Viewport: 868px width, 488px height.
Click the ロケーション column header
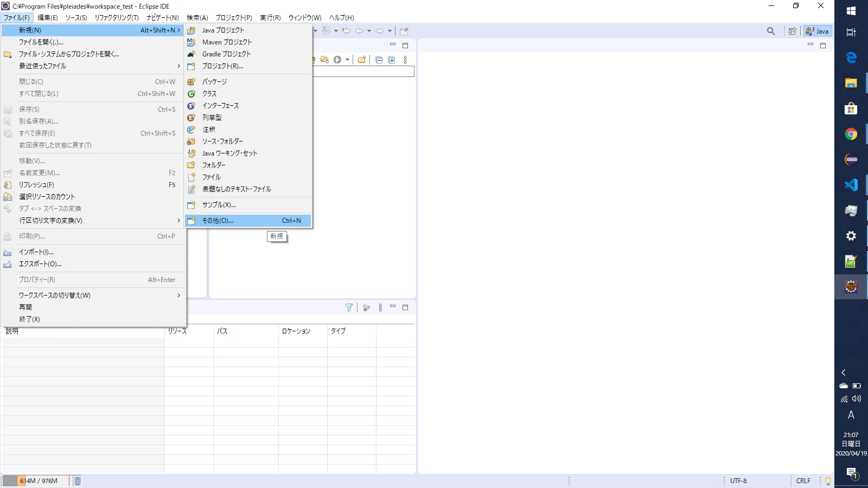303,331
